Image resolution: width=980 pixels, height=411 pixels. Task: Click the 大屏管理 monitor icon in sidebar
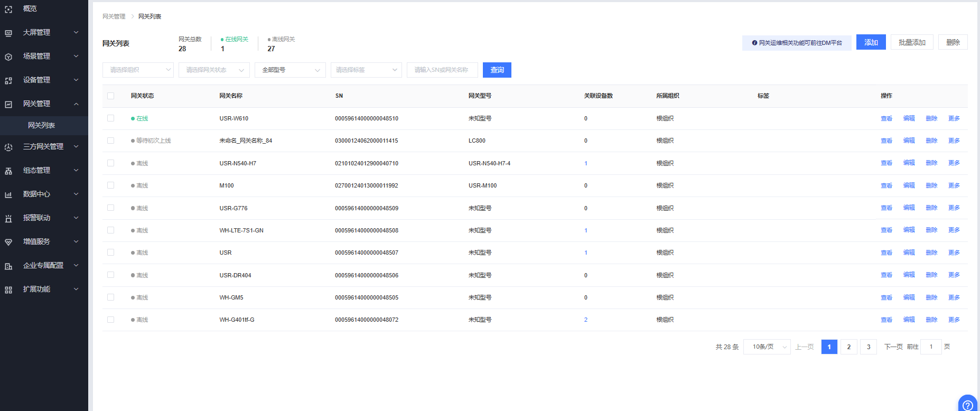point(8,33)
